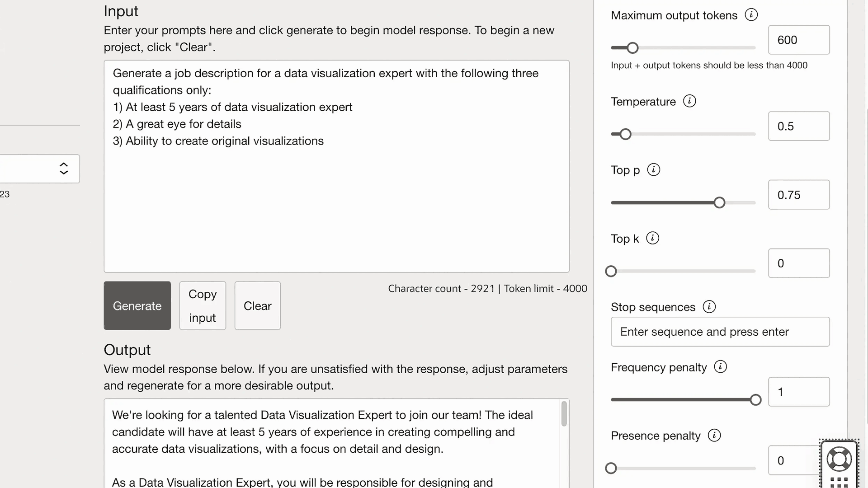
Task: View the Presence penalty info icon
Action: (714, 435)
